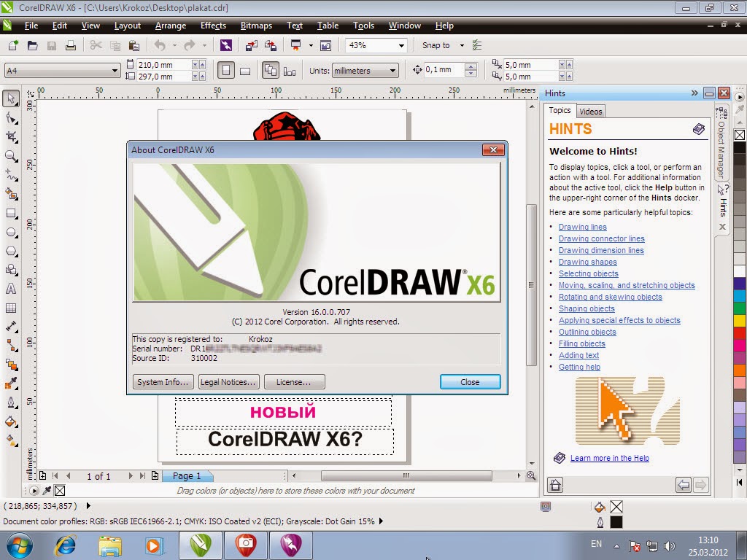Expand color profiles status arrow

point(381,521)
